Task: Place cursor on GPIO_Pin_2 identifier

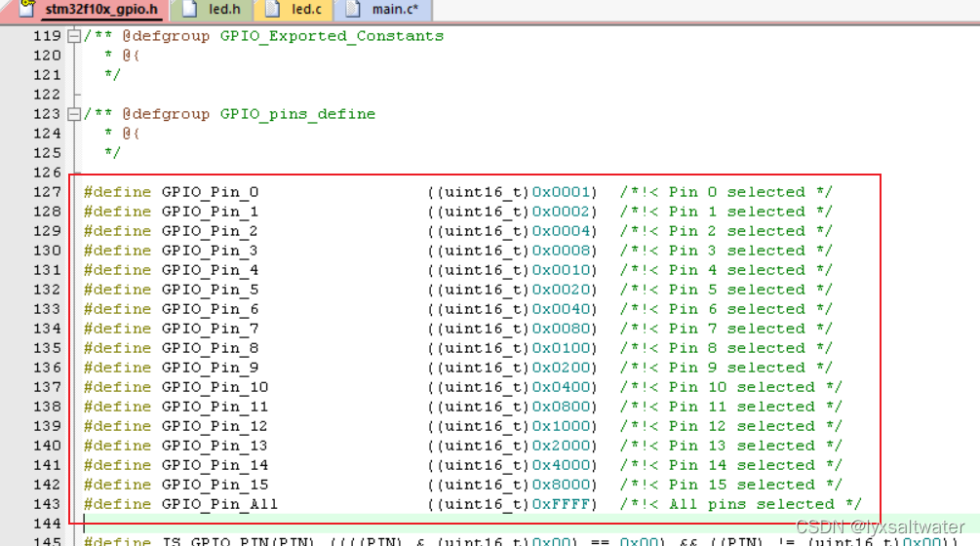Action: point(210,230)
